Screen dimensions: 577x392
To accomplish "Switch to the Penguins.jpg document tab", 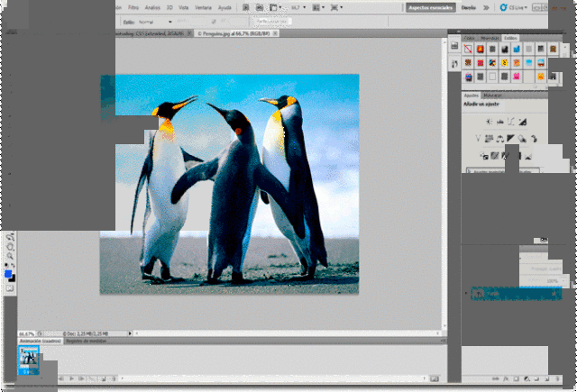I will (x=234, y=33).
